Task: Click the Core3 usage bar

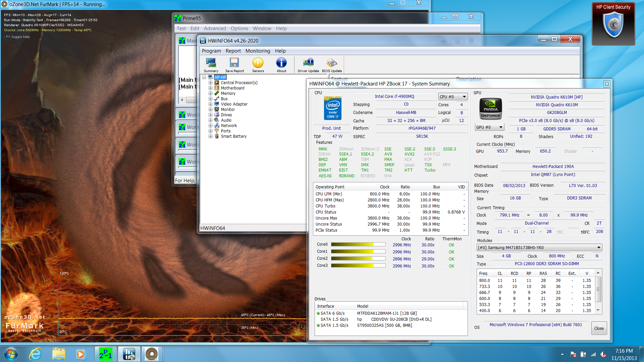Action: pyautogui.click(x=358, y=265)
